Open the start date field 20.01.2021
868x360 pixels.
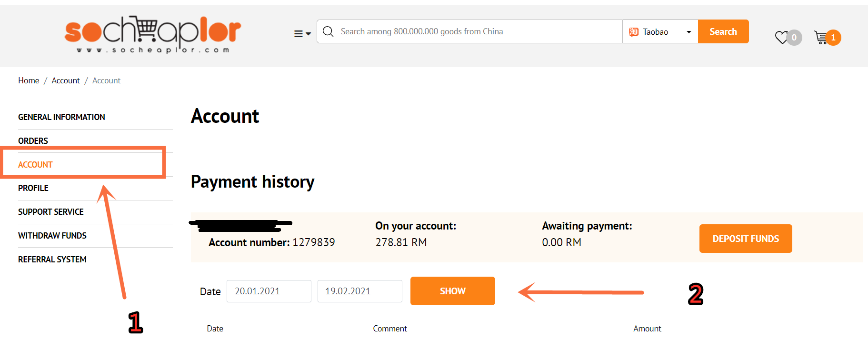click(269, 291)
